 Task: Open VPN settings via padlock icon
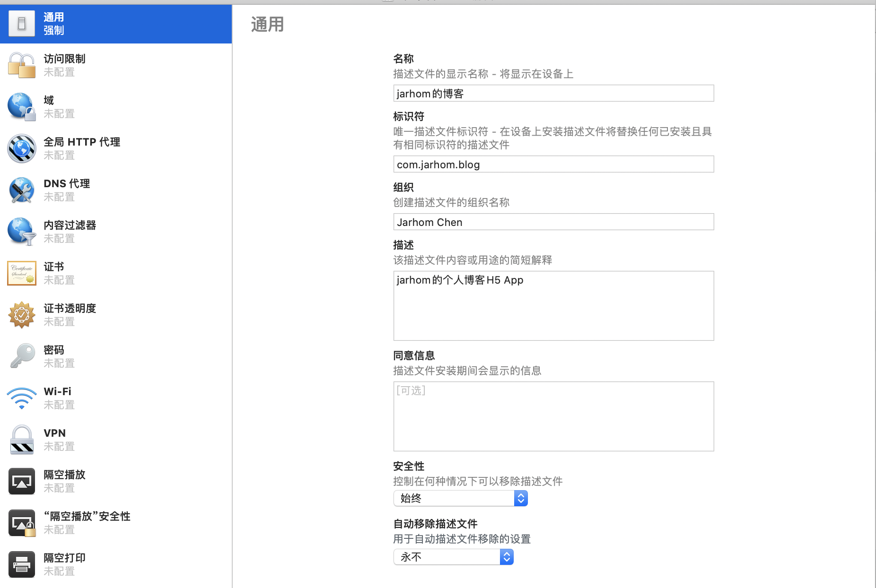click(x=21, y=439)
